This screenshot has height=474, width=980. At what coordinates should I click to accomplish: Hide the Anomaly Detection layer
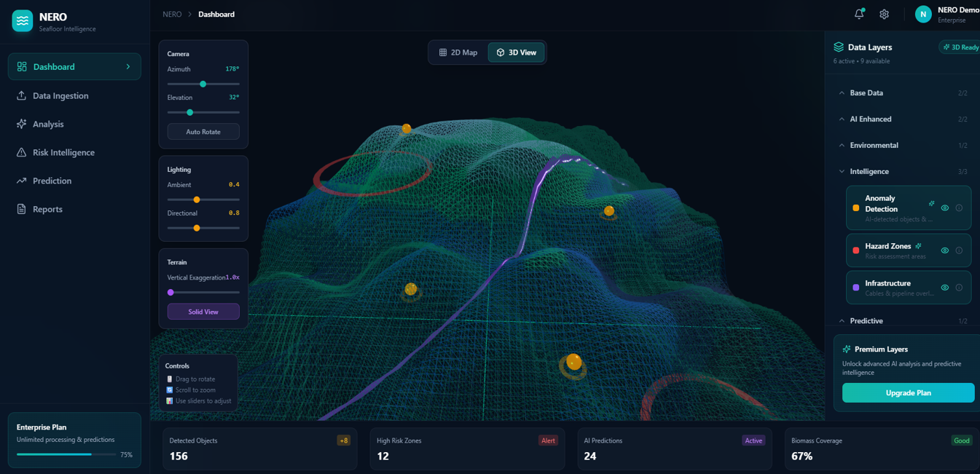click(944, 208)
